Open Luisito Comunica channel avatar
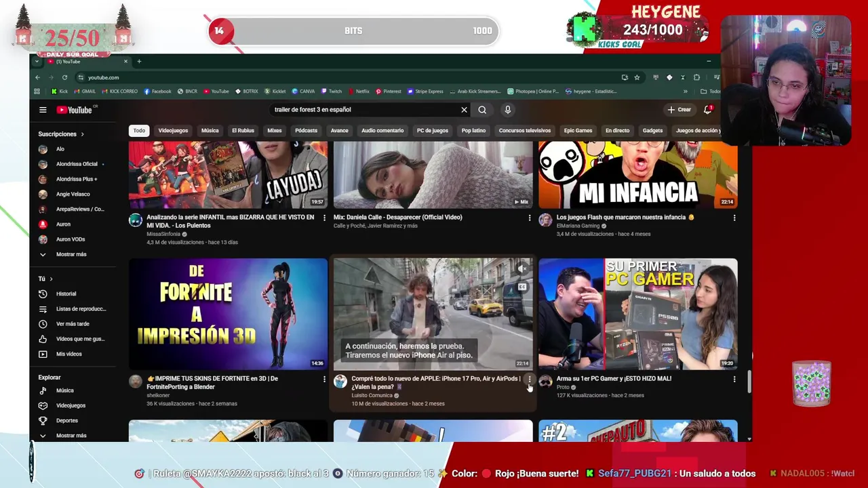 340,382
